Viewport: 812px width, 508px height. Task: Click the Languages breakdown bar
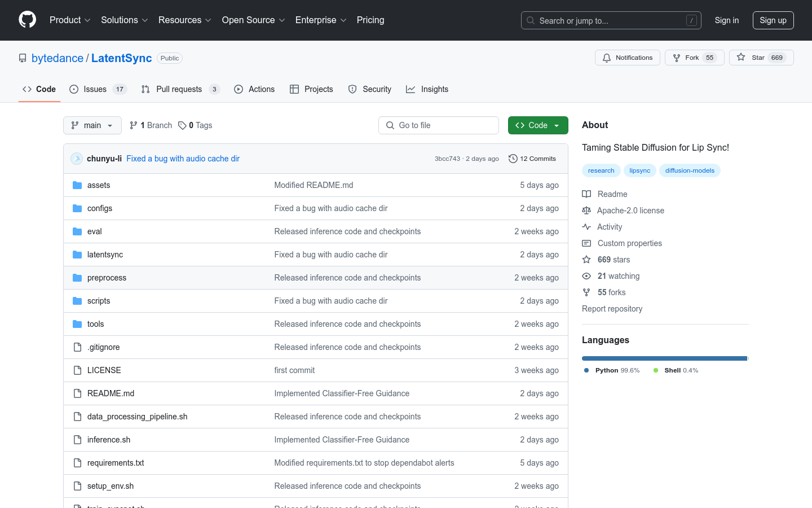tap(665, 358)
